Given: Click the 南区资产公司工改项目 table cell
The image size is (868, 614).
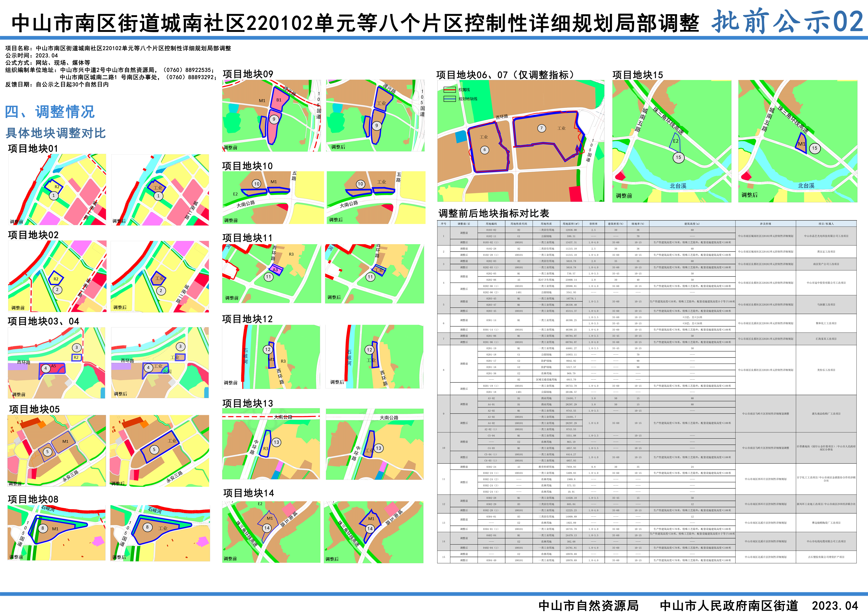Looking at the screenshot, I should (826, 264).
